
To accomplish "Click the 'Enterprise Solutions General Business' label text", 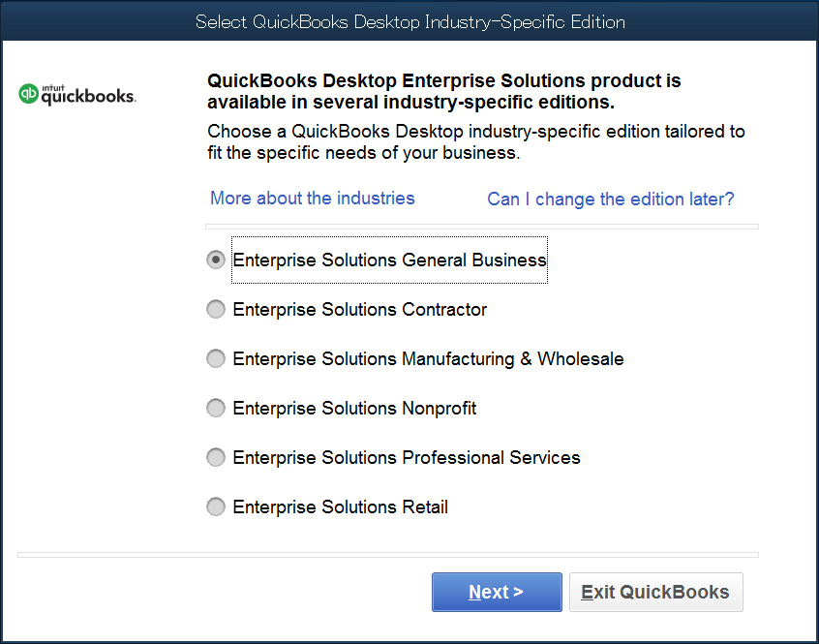I will 389,261.
